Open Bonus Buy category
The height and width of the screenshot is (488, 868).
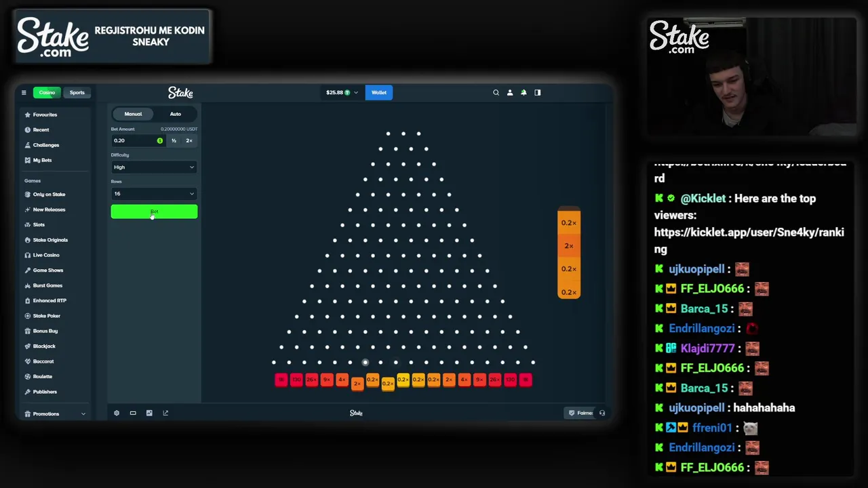click(41, 331)
